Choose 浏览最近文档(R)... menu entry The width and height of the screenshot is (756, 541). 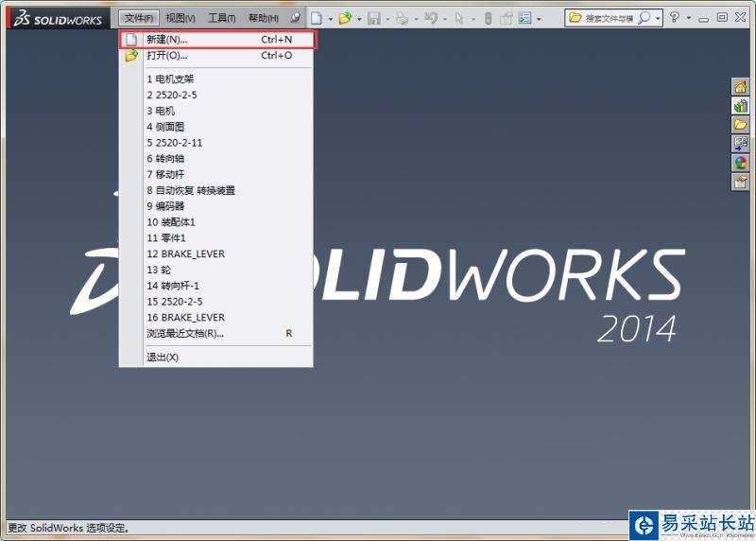point(216,334)
